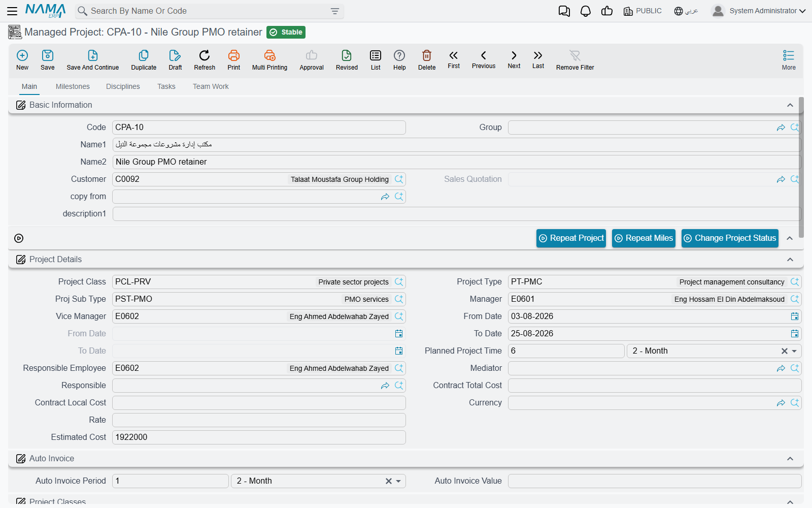
Task: Open calendar picker for To Date 25-08-2026
Action: coord(795,334)
